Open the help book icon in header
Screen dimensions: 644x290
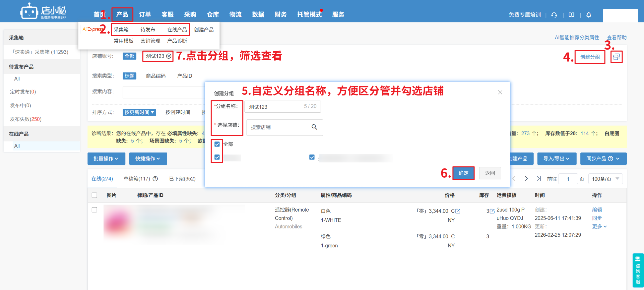(x=571, y=15)
